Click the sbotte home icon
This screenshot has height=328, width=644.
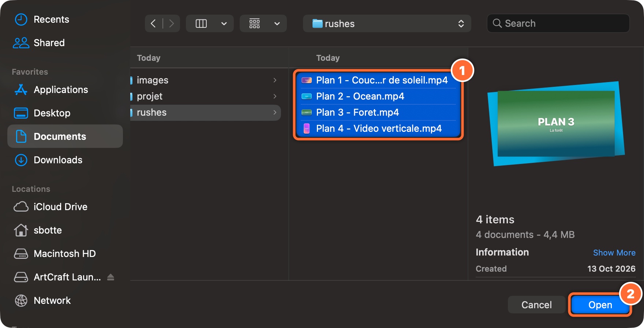[x=21, y=230]
